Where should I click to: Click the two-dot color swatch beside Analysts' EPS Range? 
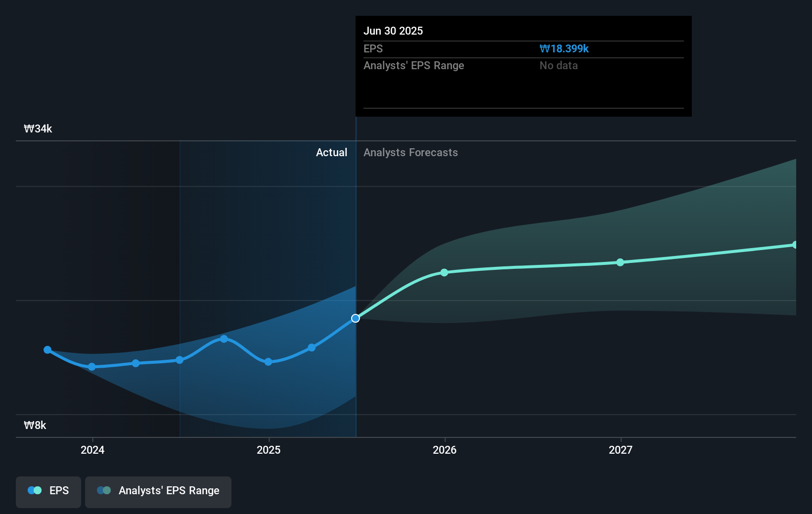(104, 491)
